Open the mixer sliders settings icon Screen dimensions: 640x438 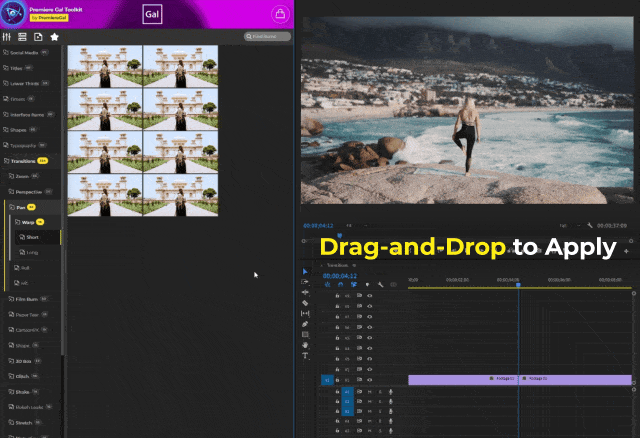pyautogui.click(x=6, y=37)
